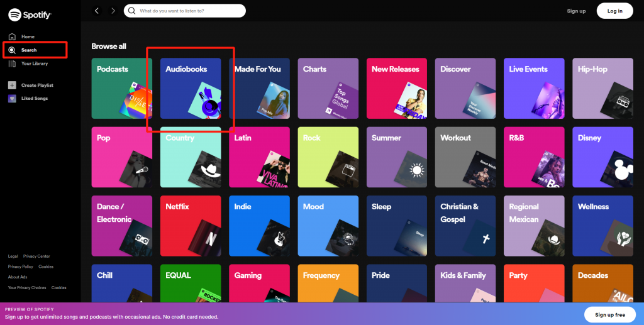Open the Pride category tile
Viewport: 644px width, 325px height.
click(397, 283)
